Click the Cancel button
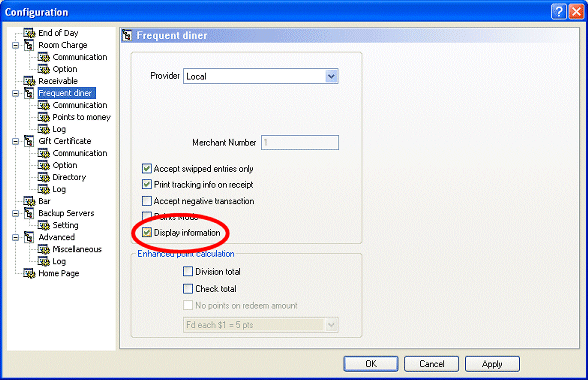 coord(432,363)
